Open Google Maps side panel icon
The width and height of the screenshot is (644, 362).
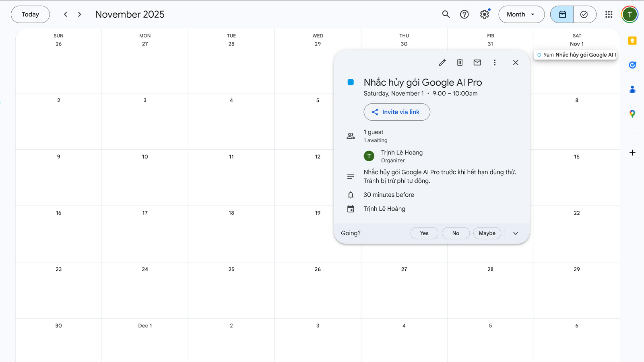[632, 114]
